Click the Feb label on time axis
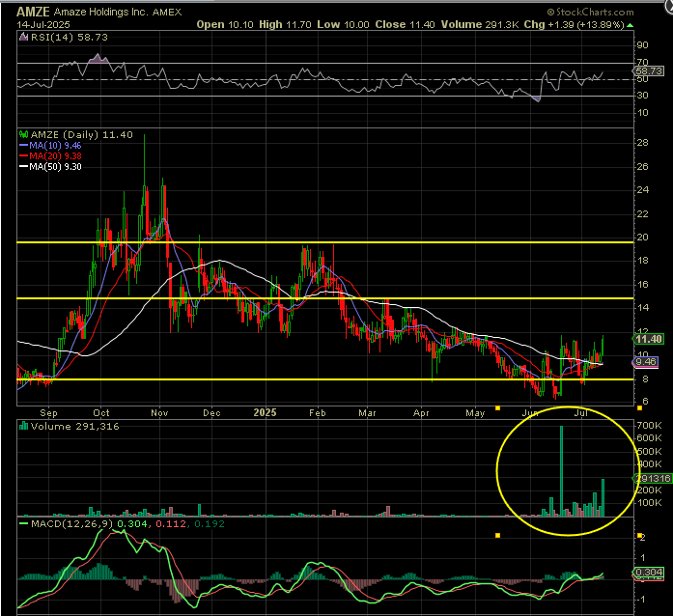 pyautogui.click(x=318, y=413)
